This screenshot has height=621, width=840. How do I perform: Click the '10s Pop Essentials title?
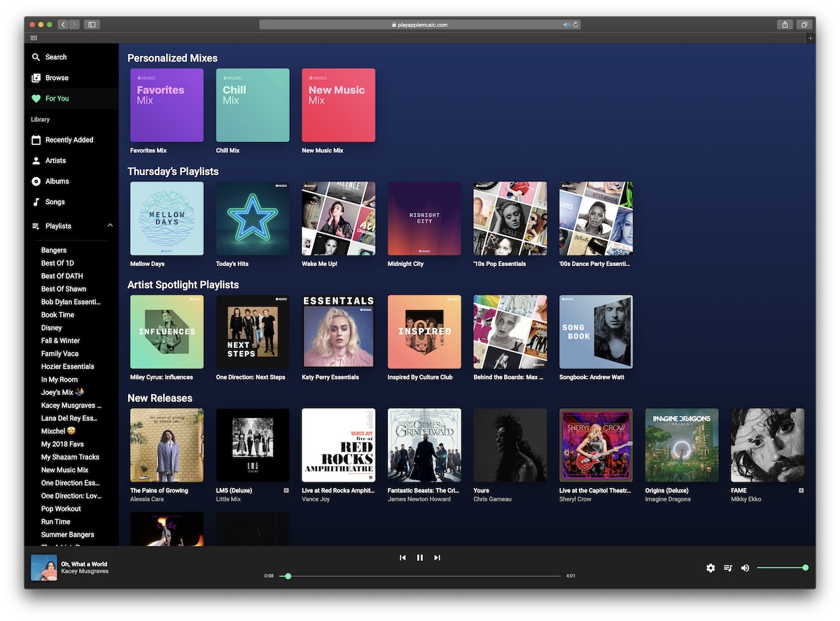tap(499, 264)
